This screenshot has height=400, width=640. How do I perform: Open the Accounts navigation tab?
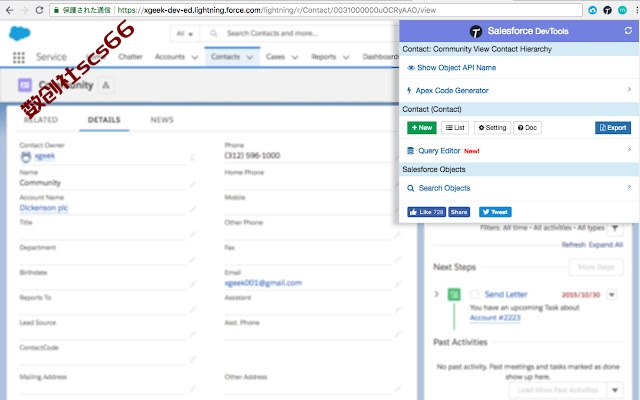click(x=169, y=57)
